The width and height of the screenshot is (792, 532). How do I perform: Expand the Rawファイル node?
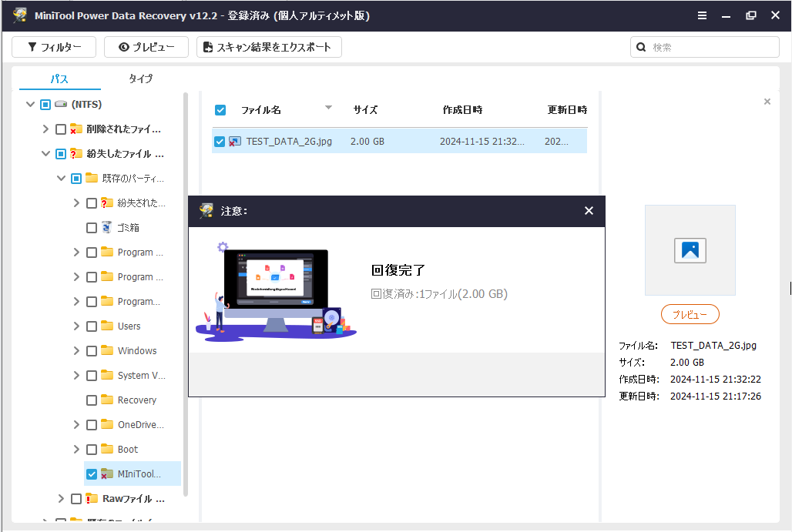click(x=61, y=499)
